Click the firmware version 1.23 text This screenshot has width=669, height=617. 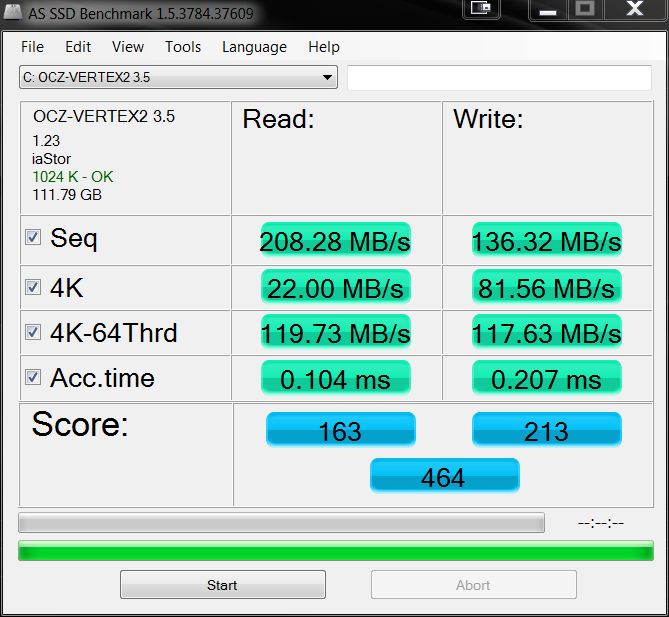[46, 141]
